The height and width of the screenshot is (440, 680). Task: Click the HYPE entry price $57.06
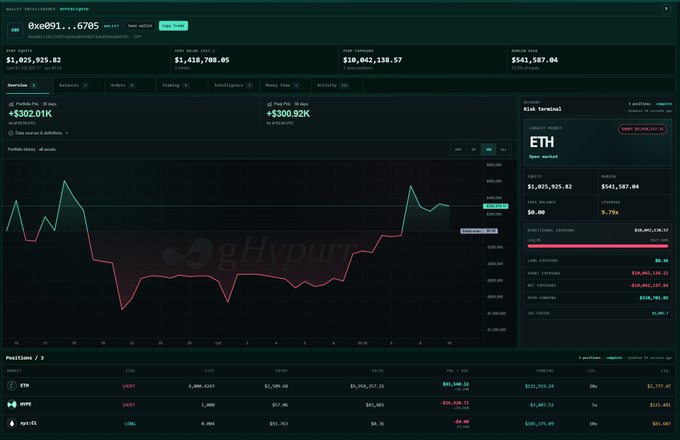[280, 405]
